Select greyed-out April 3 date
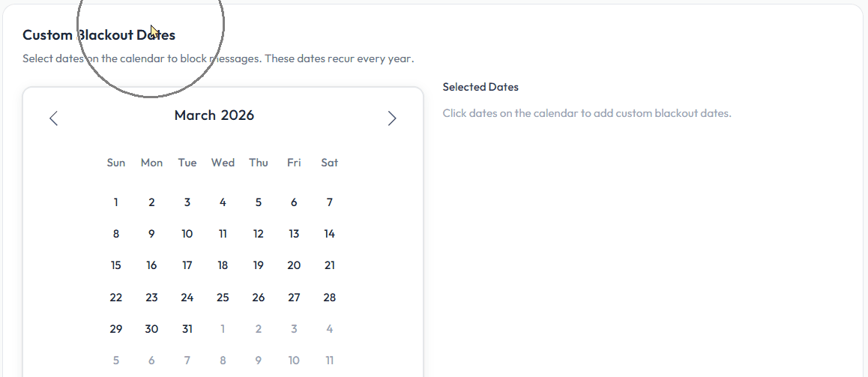The height and width of the screenshot is (377, 868). (x=294, y=329)
